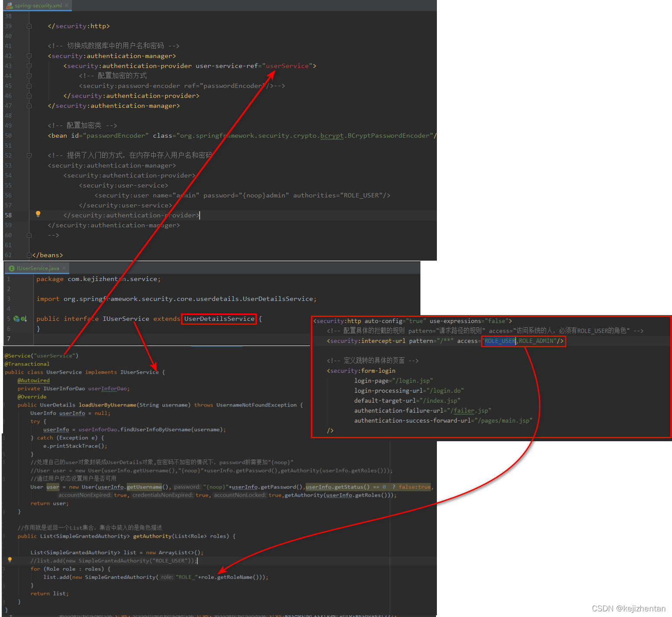The width and height of the screenshot is (672, 617).
Task: Click the interface icon on IUserService.java tab
Action: click(12, 268)
